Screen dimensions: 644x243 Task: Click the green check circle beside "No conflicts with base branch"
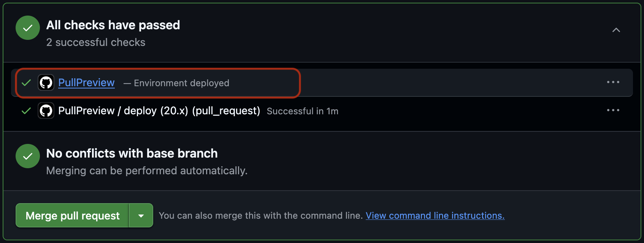click(x=28, y=156)
